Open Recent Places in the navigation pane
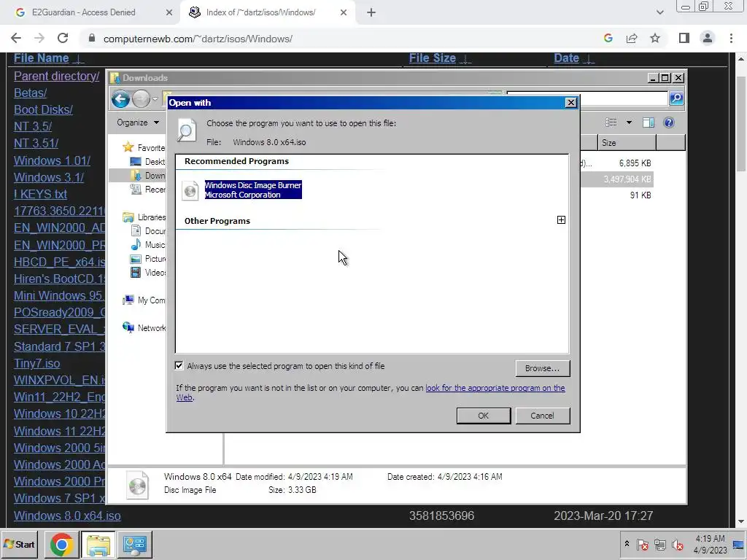Viewport: 747px width, 560px height. (147, 189)
